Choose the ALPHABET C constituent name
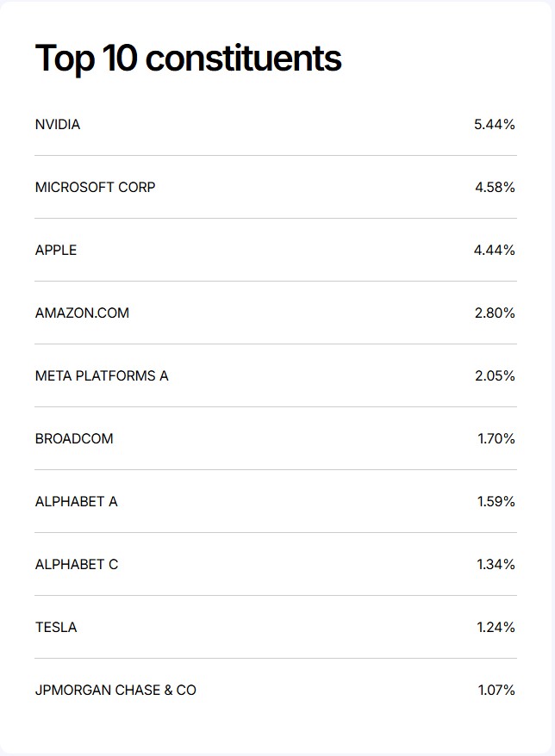This screenshot has width=555, height=756. [77, 565]
